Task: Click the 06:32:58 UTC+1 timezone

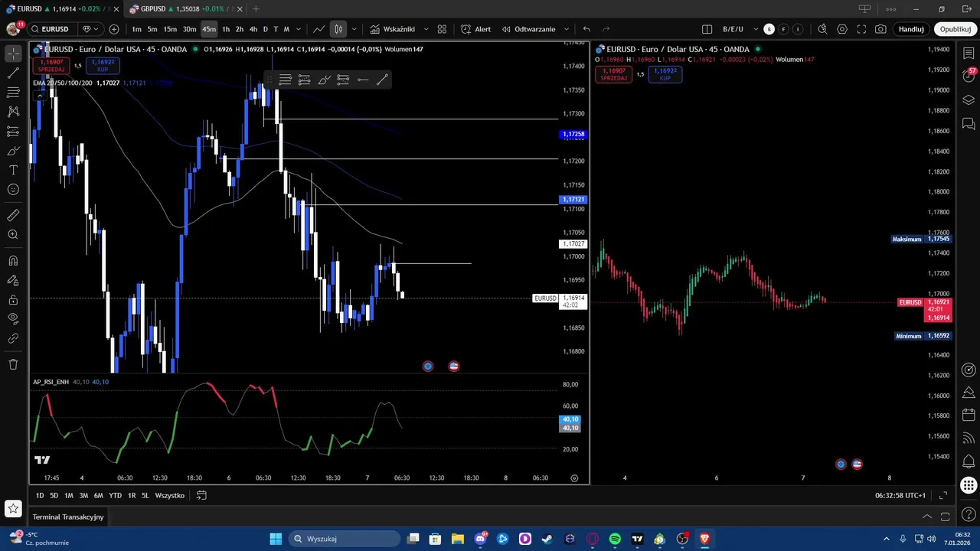Action: (x=900, y=495)
